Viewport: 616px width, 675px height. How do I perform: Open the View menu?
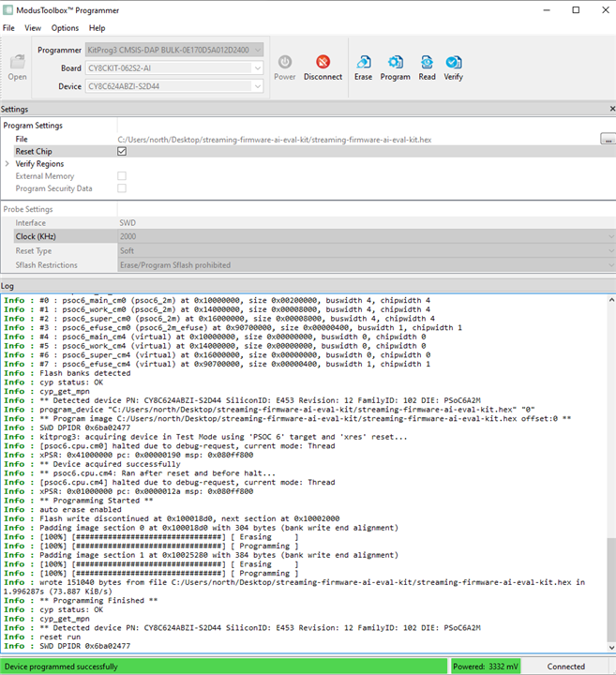[x=33, y=28]
